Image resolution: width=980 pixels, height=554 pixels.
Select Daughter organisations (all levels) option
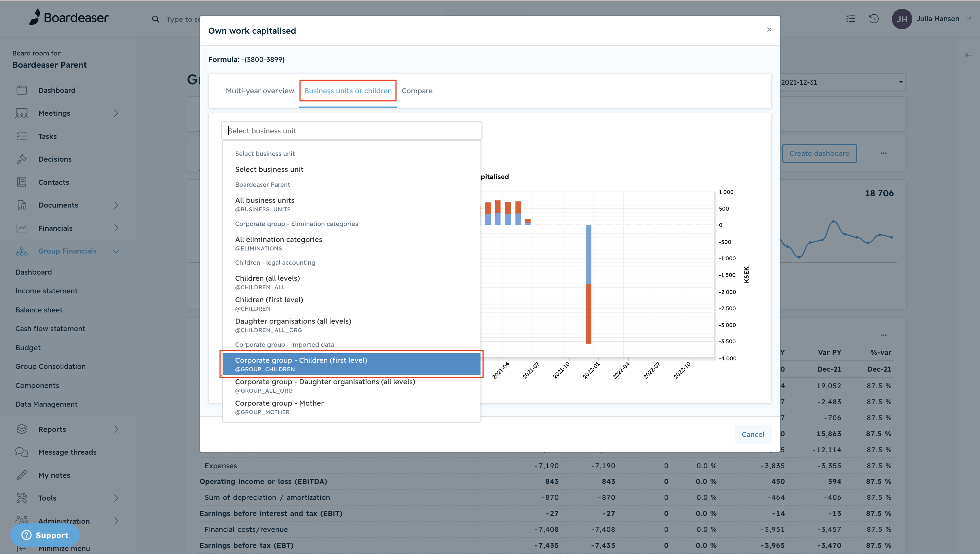tap(352, 325)
